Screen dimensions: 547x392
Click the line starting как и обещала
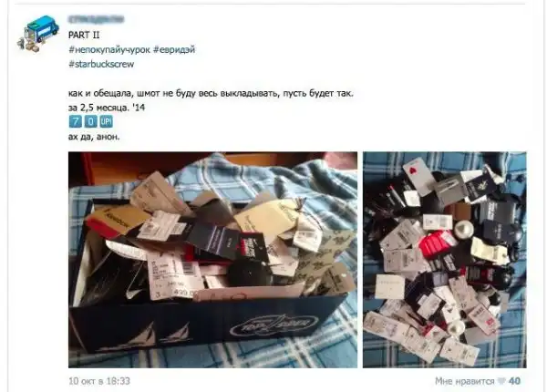point(211,94)
